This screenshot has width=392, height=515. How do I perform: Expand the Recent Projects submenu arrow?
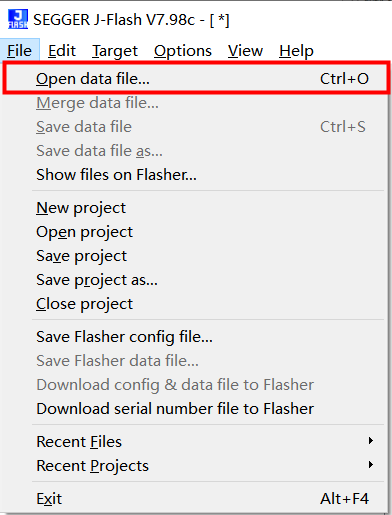tap(371, 465)
